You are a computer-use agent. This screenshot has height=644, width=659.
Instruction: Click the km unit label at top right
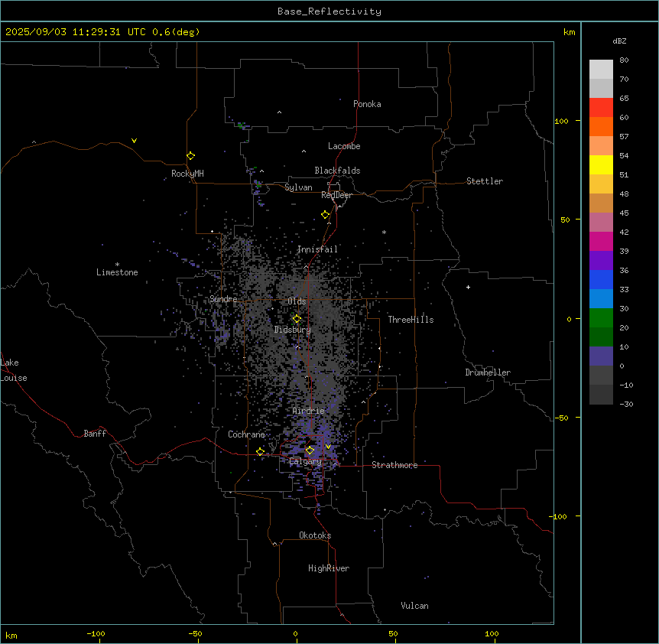[570, 32]
